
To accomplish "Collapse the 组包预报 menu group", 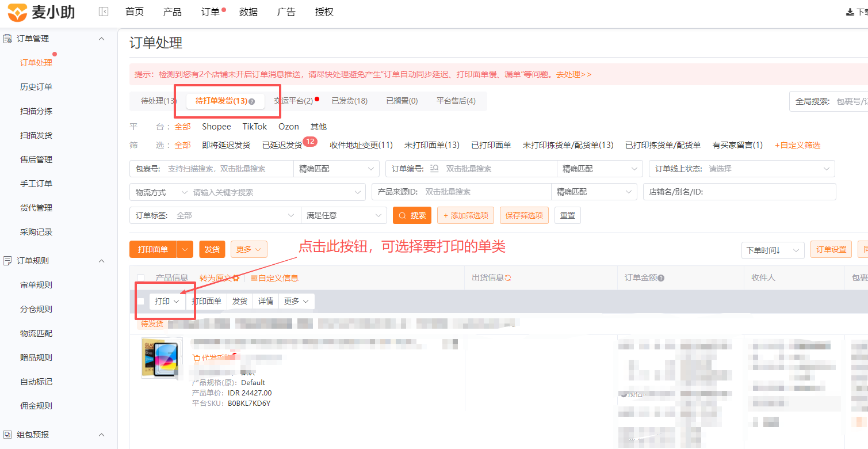I will 102,435.
